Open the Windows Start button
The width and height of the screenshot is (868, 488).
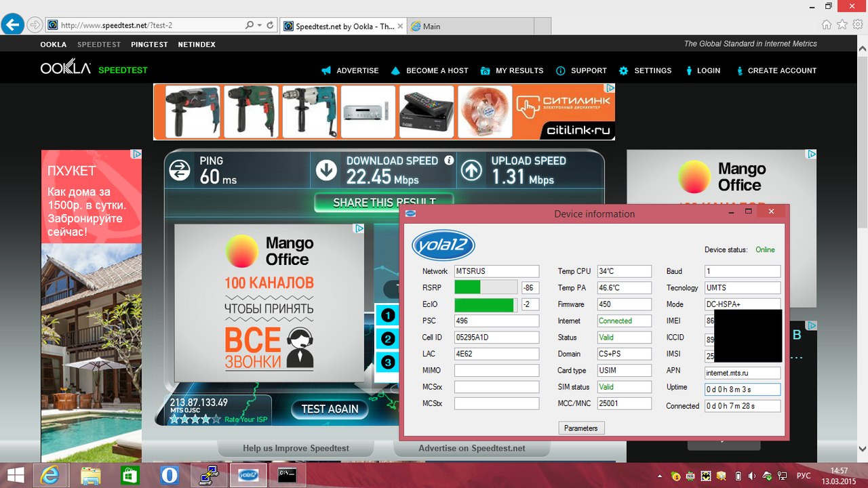[16, 475]
